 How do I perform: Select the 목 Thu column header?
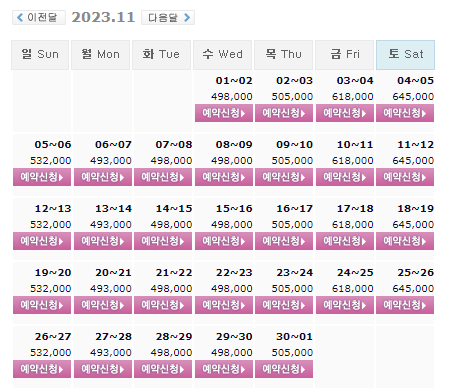tap(283, 55)
